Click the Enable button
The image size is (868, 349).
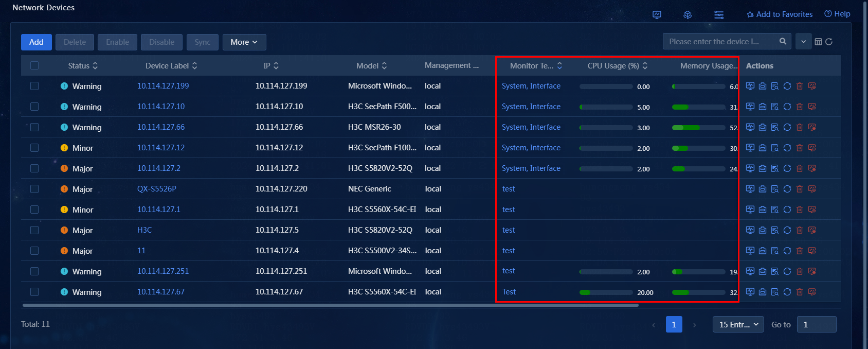click(117, 42)
